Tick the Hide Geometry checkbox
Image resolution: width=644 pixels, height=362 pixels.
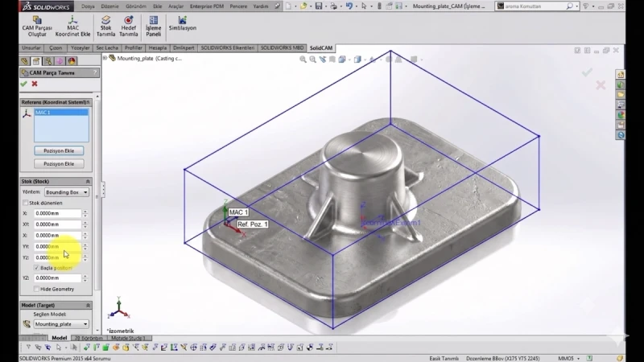coord(36,289)
